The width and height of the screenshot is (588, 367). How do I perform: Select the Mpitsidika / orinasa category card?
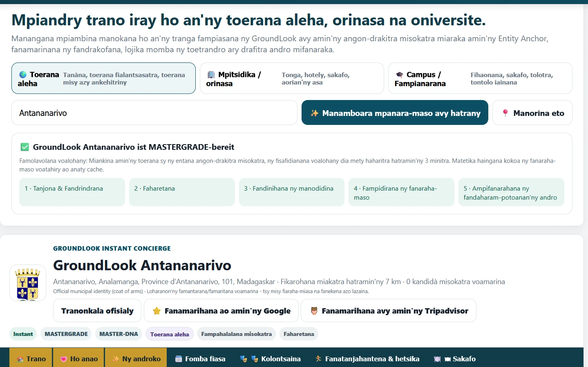pos(292,78)
